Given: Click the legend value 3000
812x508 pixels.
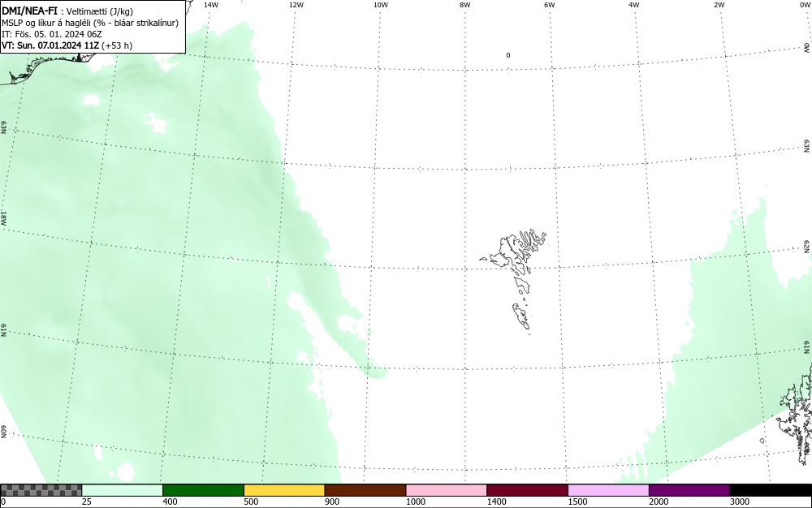Looking at the screenshot, I should click(740, 502).
